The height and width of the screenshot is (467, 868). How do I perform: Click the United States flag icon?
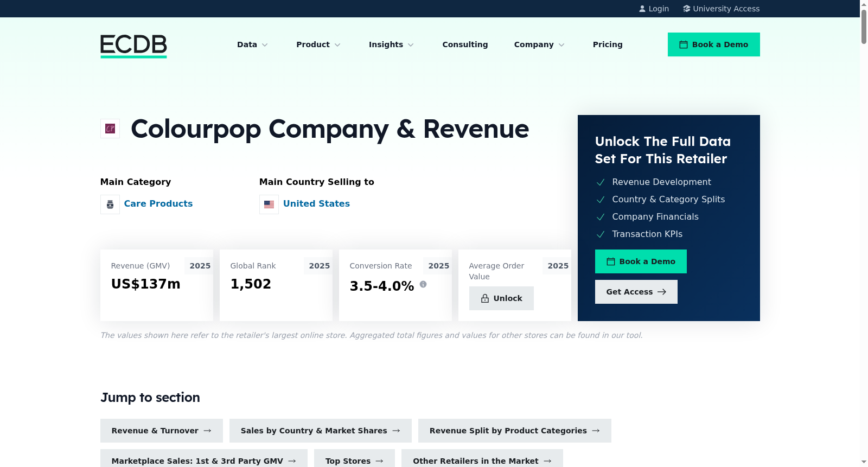(269, 204)
